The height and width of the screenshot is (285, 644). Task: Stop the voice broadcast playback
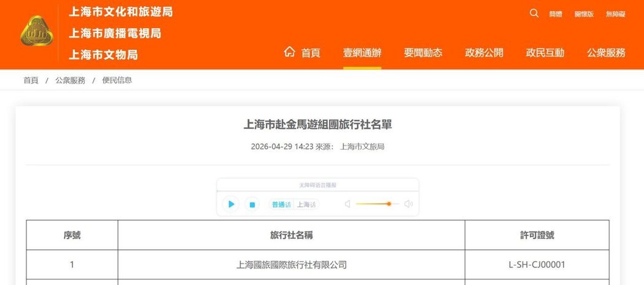252,204
